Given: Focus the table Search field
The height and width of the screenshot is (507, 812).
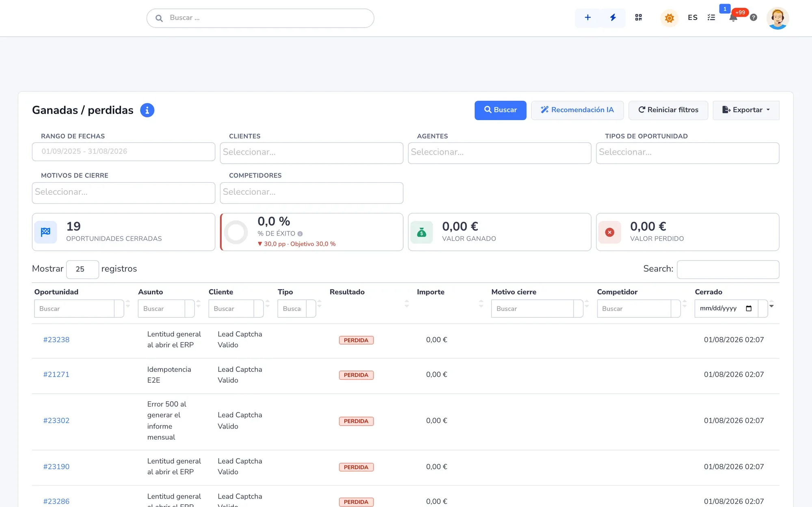Looking at the screenshot, I should pos(728,269).
